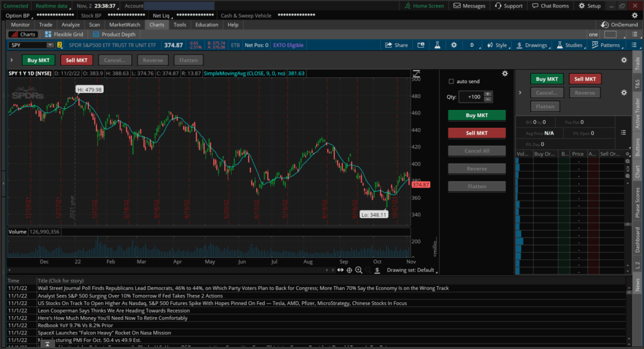
Task: Toggle the auto send checkbox
Action: (451, 81)
